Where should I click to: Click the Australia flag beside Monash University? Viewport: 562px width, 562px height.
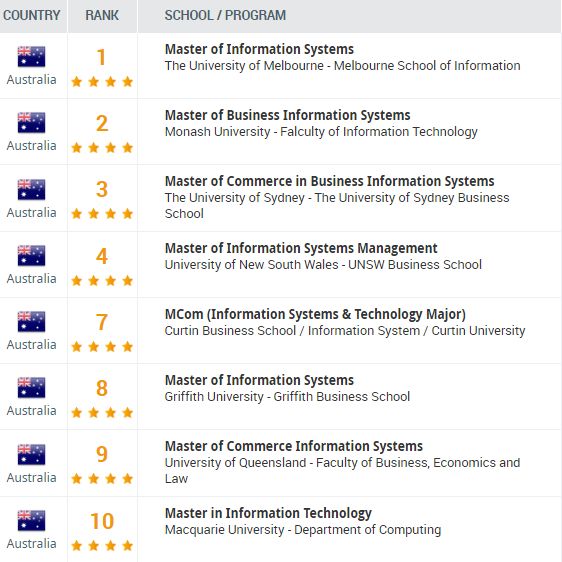point(32,123)
